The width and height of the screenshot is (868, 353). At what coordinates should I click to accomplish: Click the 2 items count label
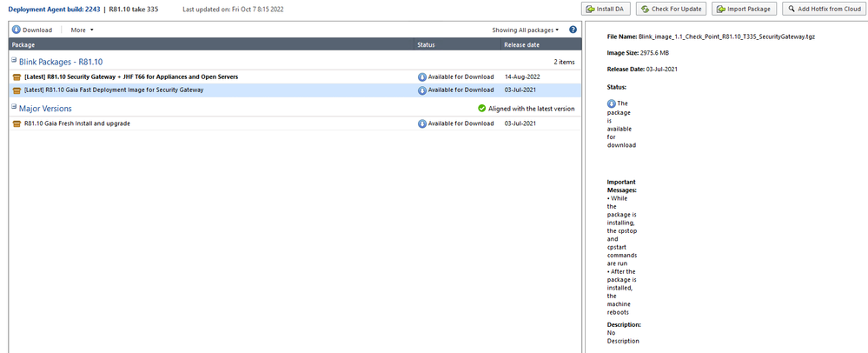564,62
